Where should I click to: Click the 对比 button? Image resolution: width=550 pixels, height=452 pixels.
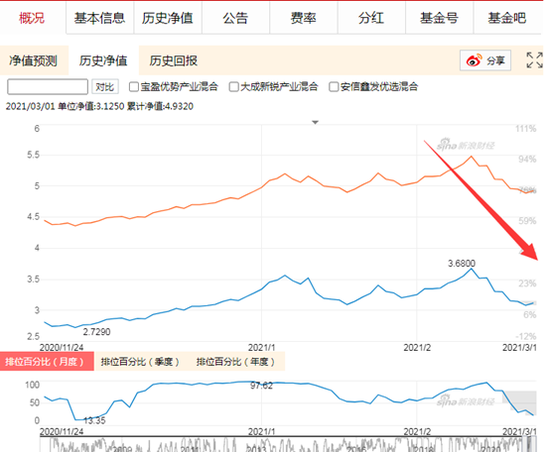tap(105, 87)
